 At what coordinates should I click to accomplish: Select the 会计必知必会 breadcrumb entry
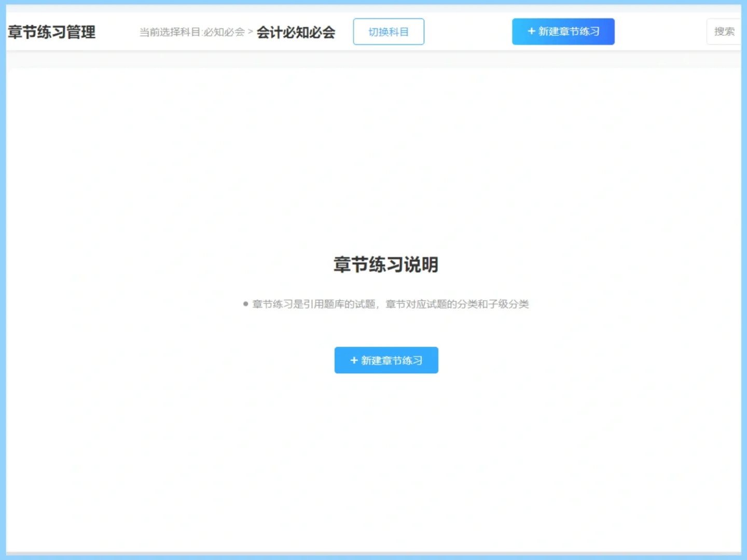click(x=296, y=32)
